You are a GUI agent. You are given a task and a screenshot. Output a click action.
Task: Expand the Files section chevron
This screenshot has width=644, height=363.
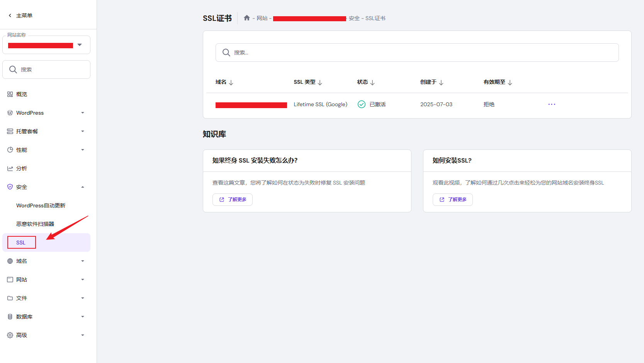coord(83,298)
